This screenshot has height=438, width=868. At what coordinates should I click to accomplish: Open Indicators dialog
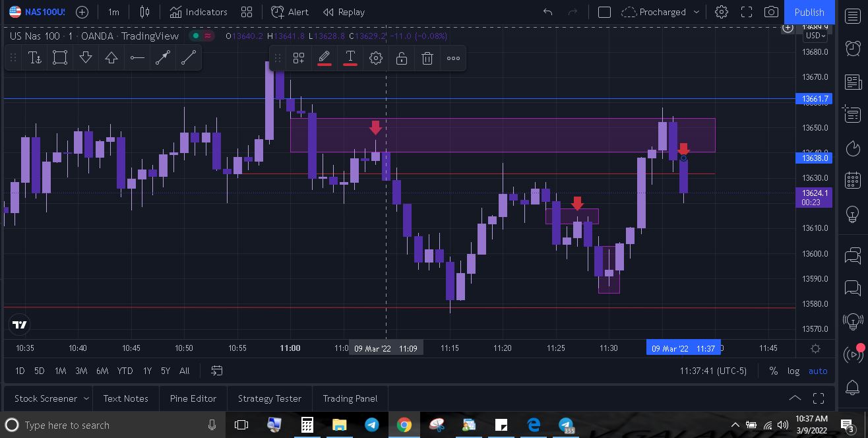pos(198,12)
